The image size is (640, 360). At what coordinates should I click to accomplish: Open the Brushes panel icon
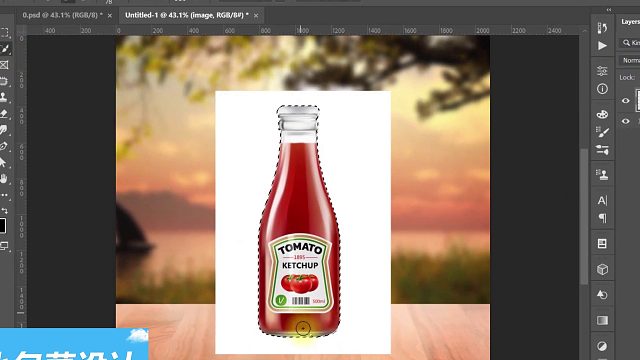click(x=602, y=132)
